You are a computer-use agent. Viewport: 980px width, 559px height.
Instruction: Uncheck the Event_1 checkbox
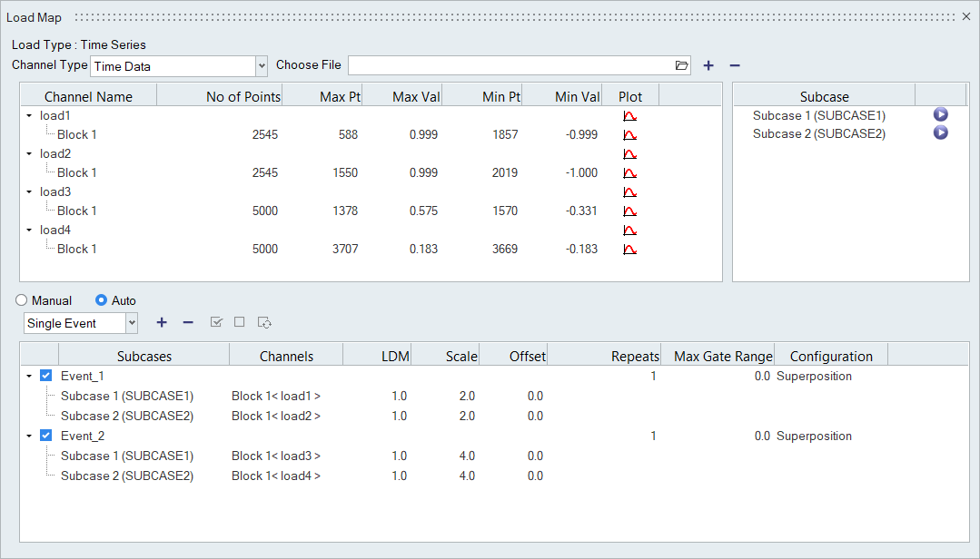pyautogui.click(x=46, y=376)
